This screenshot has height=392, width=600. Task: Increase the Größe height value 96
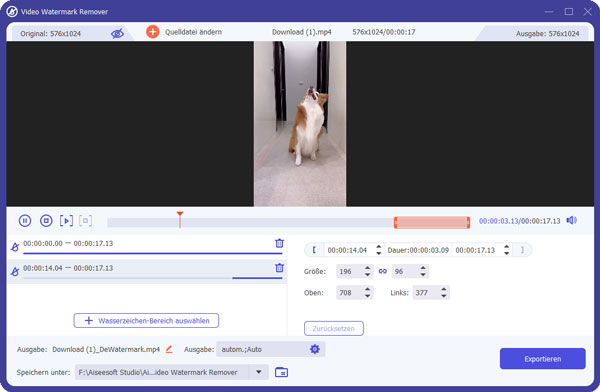(x=423, y=268)
